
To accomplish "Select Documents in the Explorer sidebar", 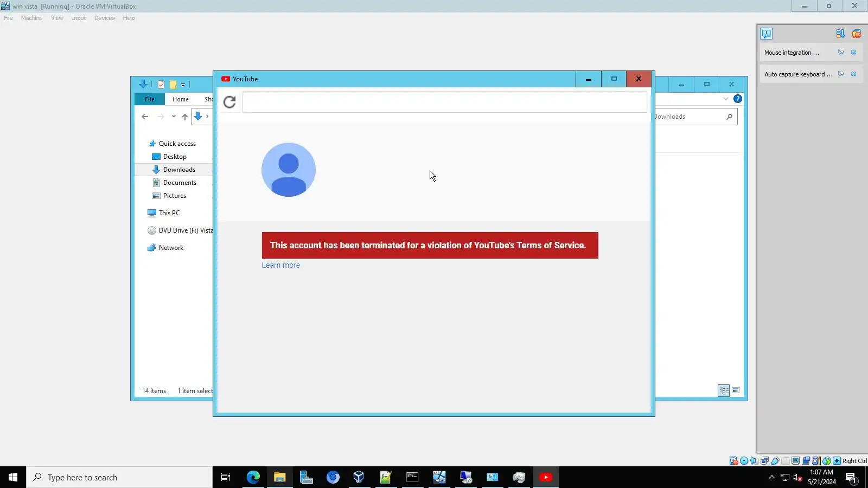I will [x=174, y=183].
